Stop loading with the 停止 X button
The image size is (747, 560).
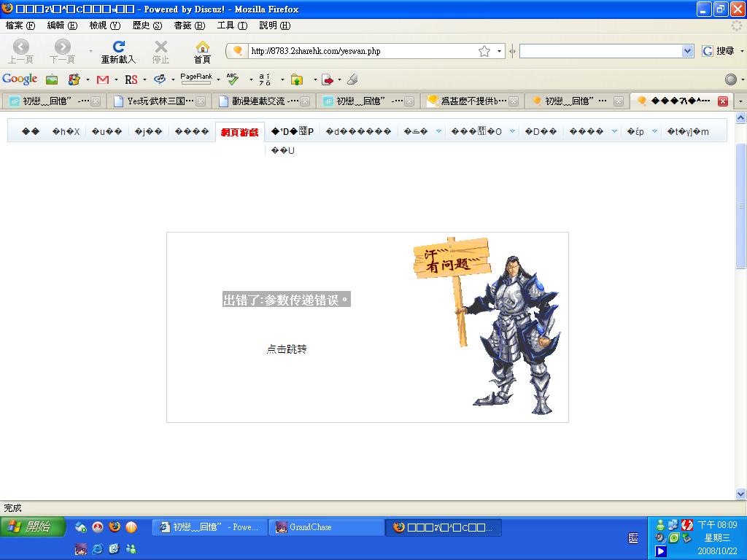click(x=160, y=51)
